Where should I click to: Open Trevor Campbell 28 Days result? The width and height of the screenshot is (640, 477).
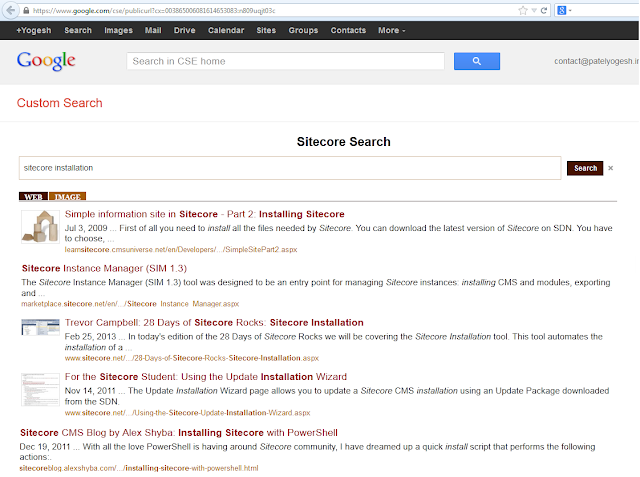(x=214, y=323)
